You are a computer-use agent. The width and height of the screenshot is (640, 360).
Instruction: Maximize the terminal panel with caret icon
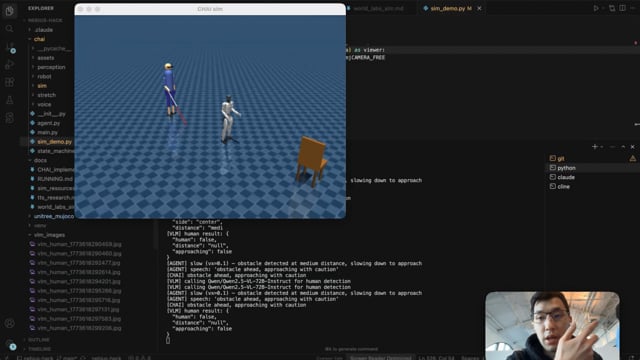[x=623, y=147]
